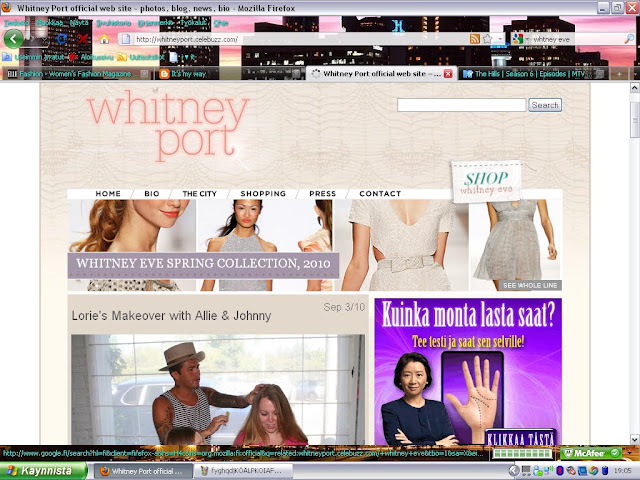Click the page identity icon in the address bar
Image resolution: width=640 pixels, height=480 pixels.
pos(126,39)
